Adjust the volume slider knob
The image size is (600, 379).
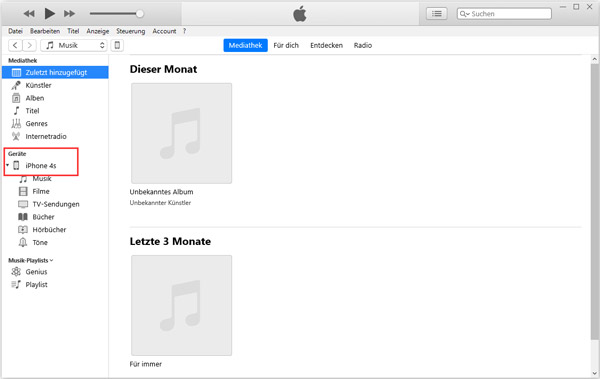click(x=140, y=14)
